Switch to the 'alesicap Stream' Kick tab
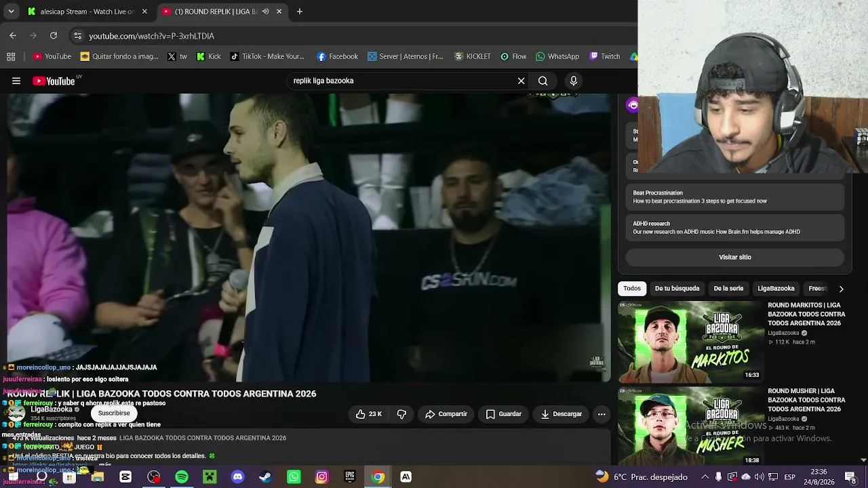 [x=87, y=12]
